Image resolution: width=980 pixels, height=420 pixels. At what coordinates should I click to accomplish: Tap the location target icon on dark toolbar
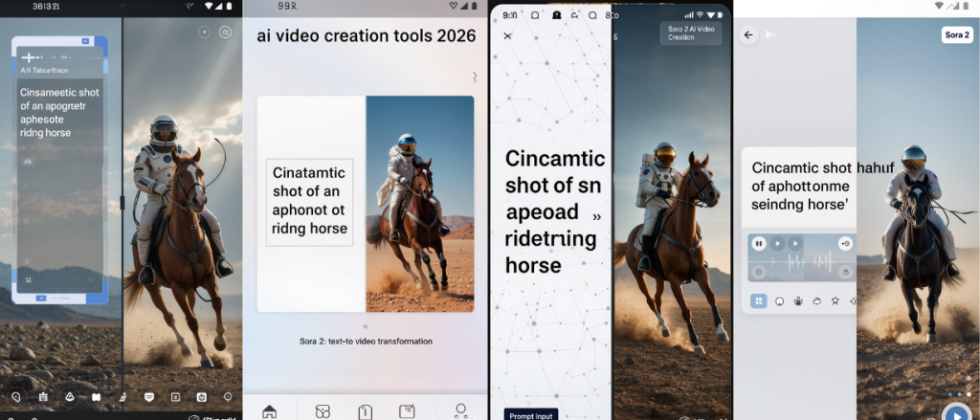tap(228, 396)
